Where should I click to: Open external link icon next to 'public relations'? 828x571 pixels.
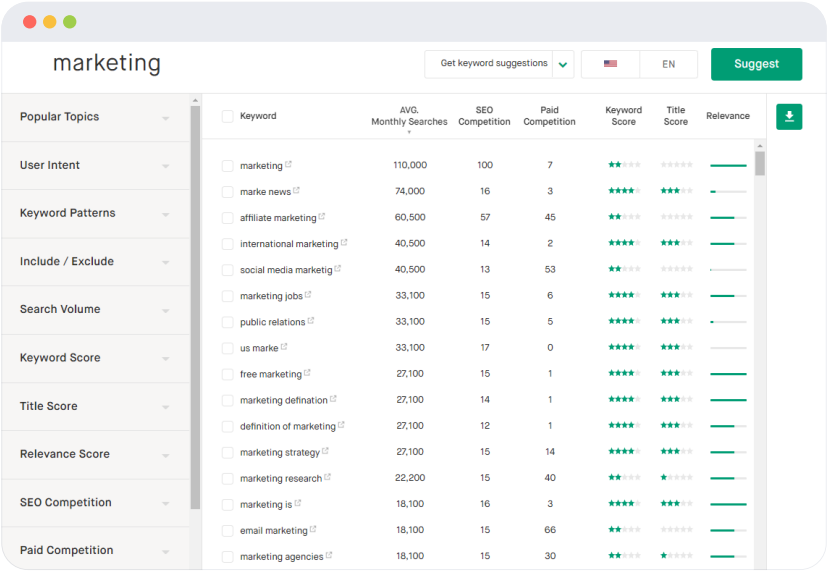(x=311, y=321)
